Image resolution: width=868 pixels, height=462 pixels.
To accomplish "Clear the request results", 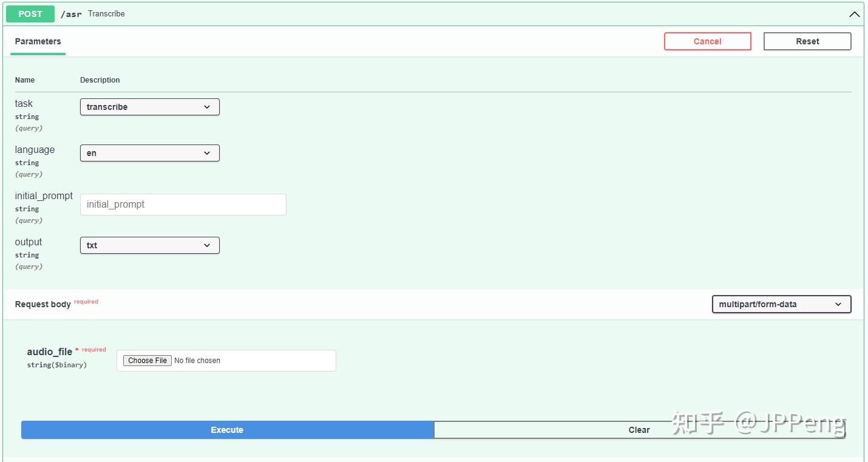I will (639, 430).
